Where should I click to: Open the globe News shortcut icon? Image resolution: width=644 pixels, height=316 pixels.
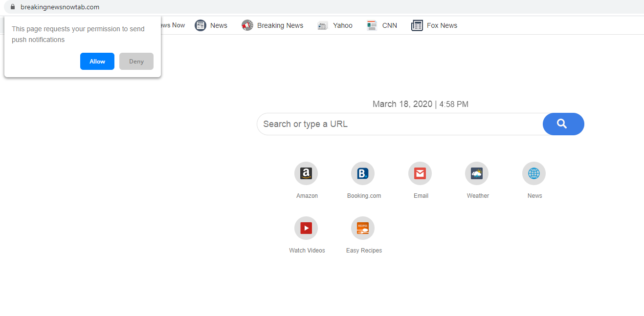(534, 173)
